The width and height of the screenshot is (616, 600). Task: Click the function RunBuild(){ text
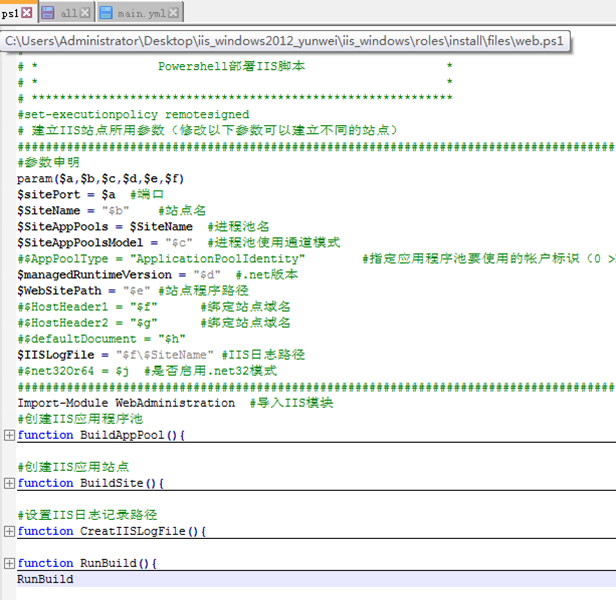(87, 563)
